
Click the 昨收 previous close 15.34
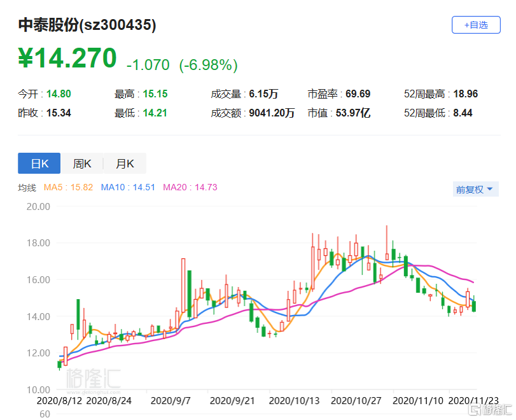click(x=59, y=113)
